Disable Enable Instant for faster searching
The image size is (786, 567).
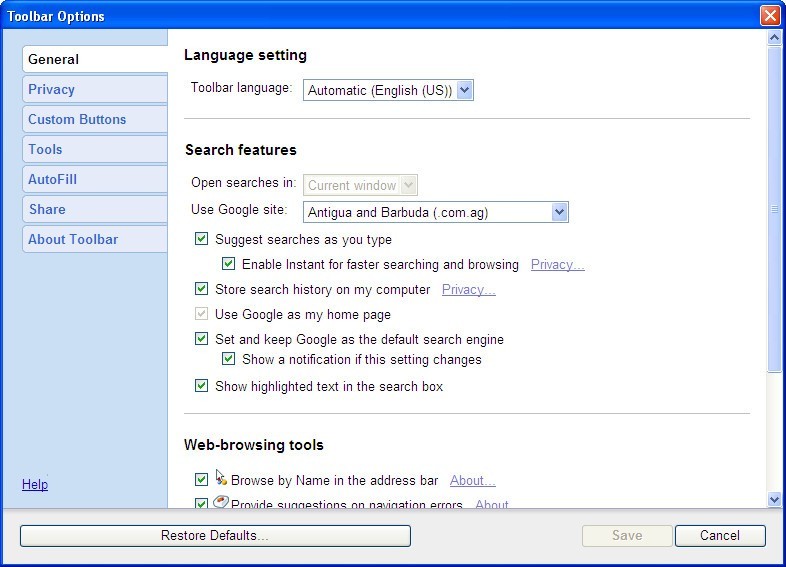pos(229,265)
